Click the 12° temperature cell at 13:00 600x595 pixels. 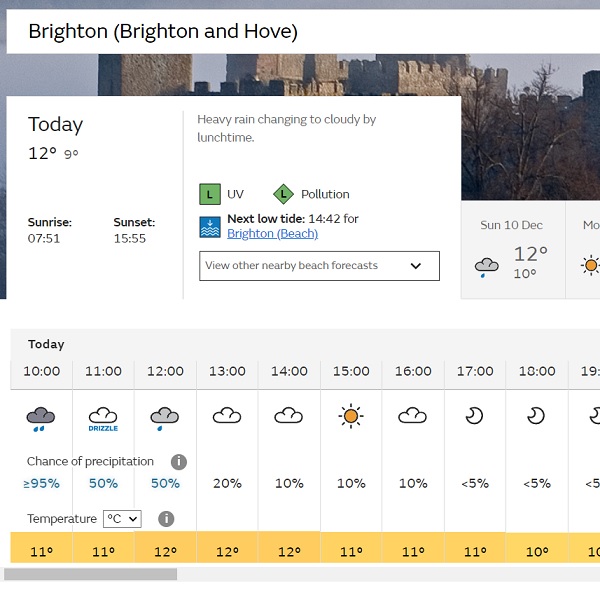point(227,548)
